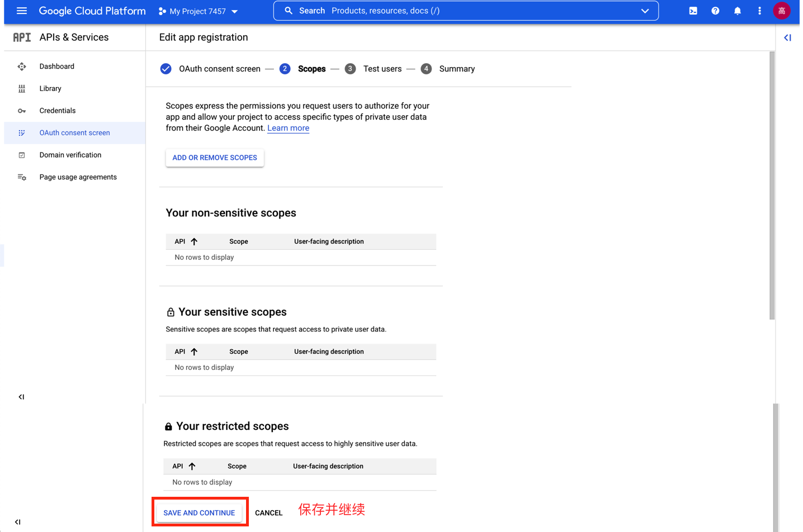Image resolution: width=803 pixels, height=532 pixels.
Task: Click the completed step checkmark icon
Action: 166,69
